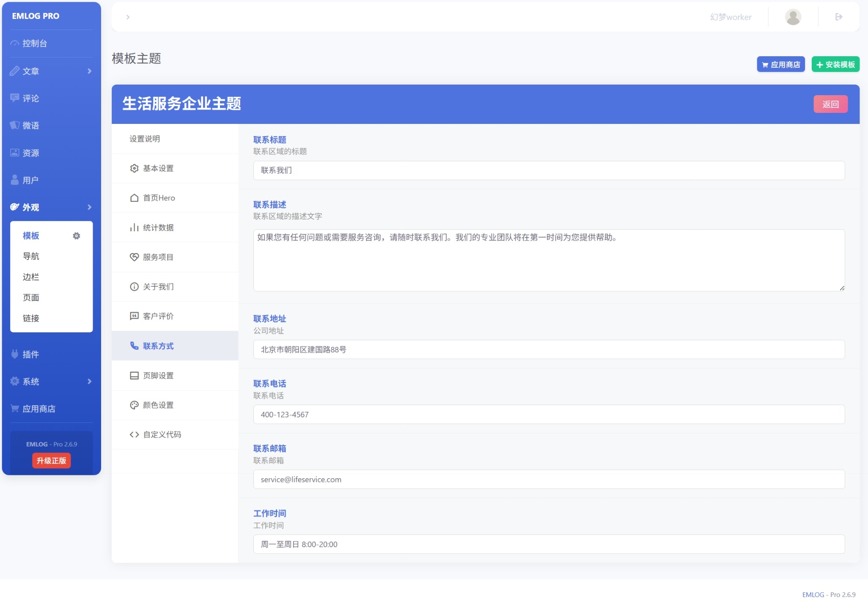
Task: Click the gear icon beside 模板
Action: coord(76,236)
